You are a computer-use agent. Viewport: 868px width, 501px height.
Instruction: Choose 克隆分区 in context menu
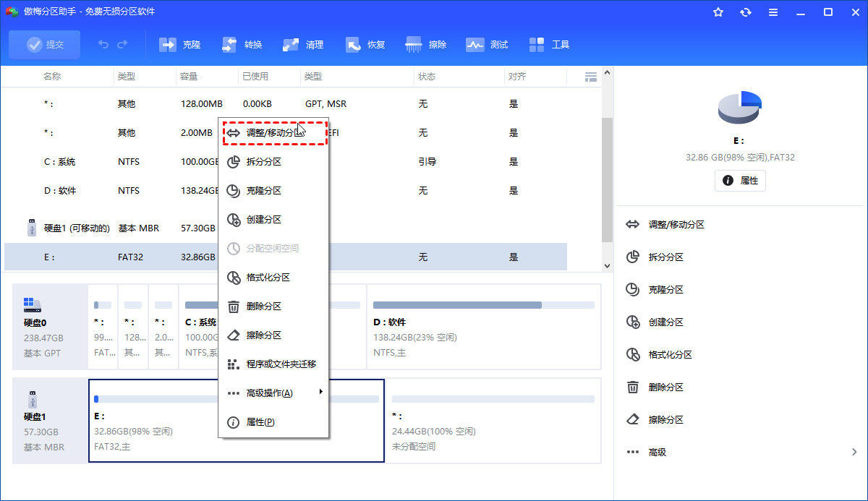tap(273, 191)
